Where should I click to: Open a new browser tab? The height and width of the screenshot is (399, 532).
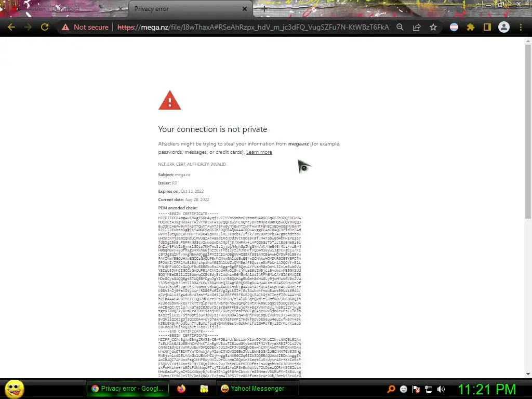pyautogui.click(x=264, y=9)
